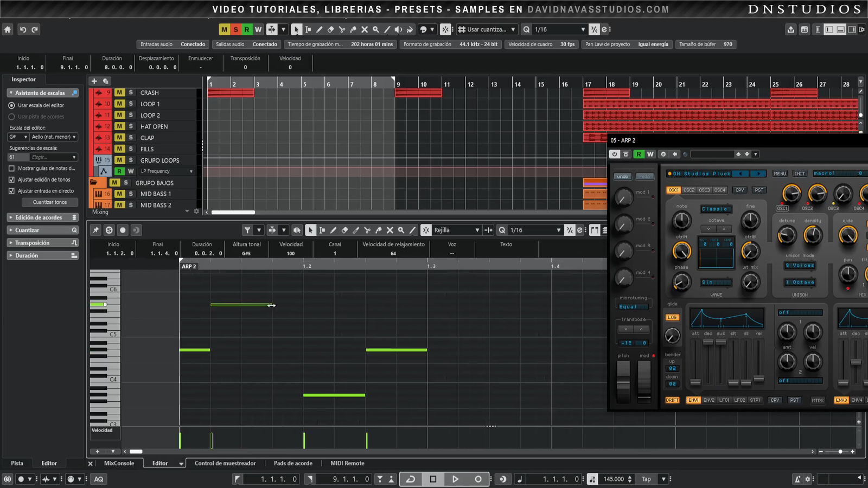Click the Home icon at top left

[x=8, y=30]
